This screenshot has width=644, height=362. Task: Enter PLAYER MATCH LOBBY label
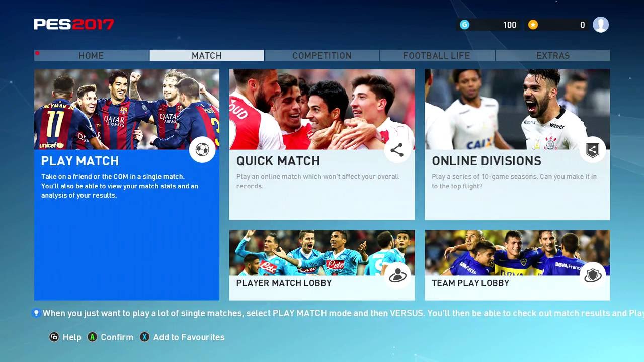point(284,283)
